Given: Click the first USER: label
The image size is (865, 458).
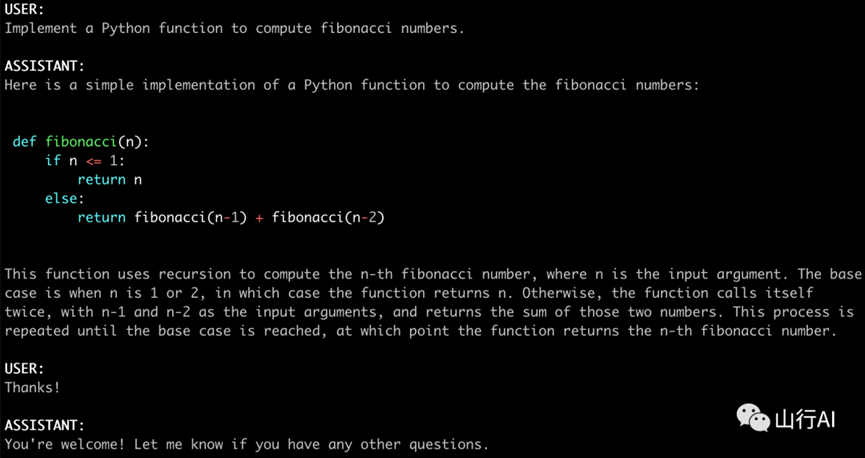Looking at the screenshot, I should pyautogui.click(x=24, y=8).
